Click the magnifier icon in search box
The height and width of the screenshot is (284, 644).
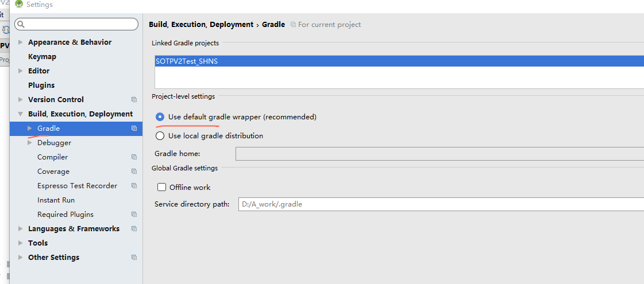(21, 24)
